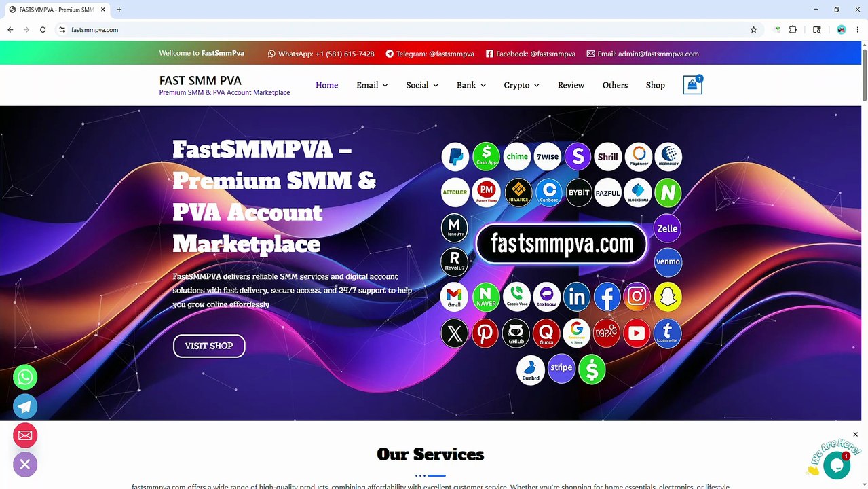Click Telegram @fastsmmpva link in top bar
Viewport: 868px width, 489px height.
point(430,54)
